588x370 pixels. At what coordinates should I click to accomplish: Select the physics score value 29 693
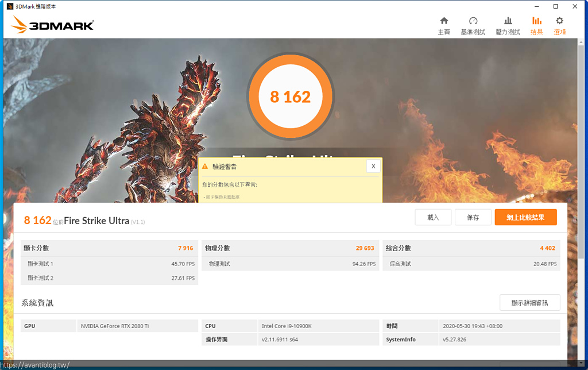point(365,248)
